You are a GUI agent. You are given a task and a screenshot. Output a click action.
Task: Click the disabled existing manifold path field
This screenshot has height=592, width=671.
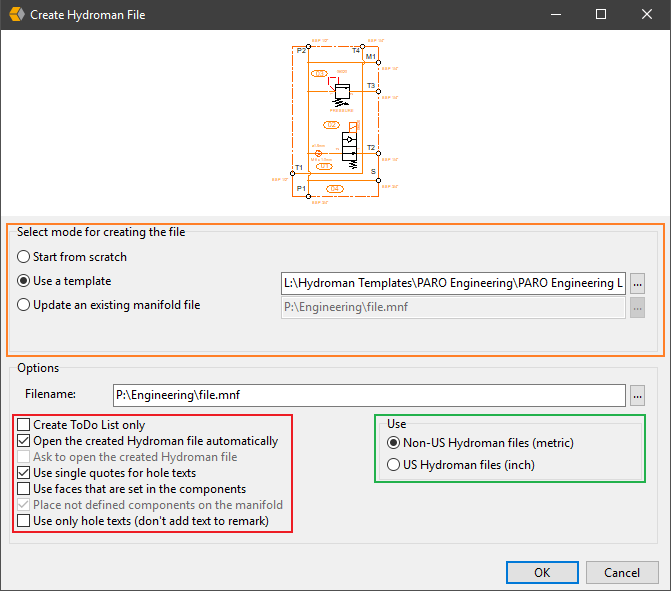pyautogui.click(x=453, y=307)
